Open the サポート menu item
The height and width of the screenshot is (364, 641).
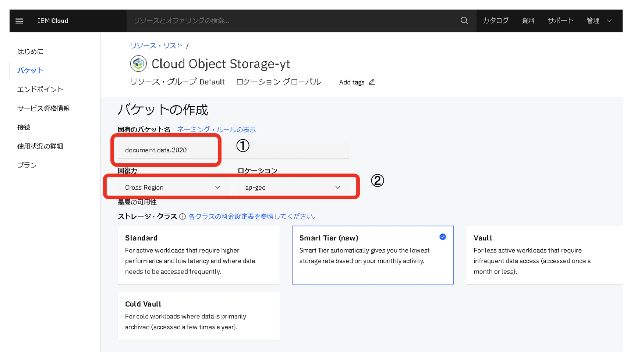click(560, 21)
